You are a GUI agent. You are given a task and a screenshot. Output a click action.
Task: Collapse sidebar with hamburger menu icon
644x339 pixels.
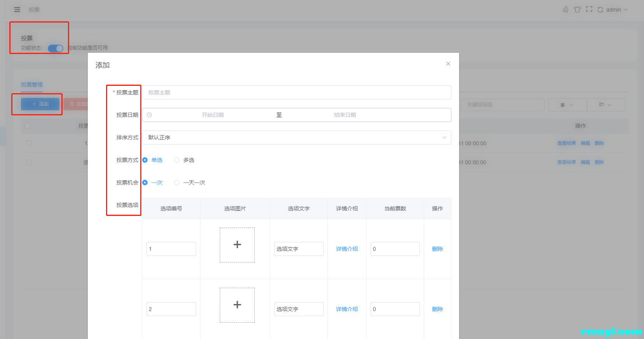point(17,10)
